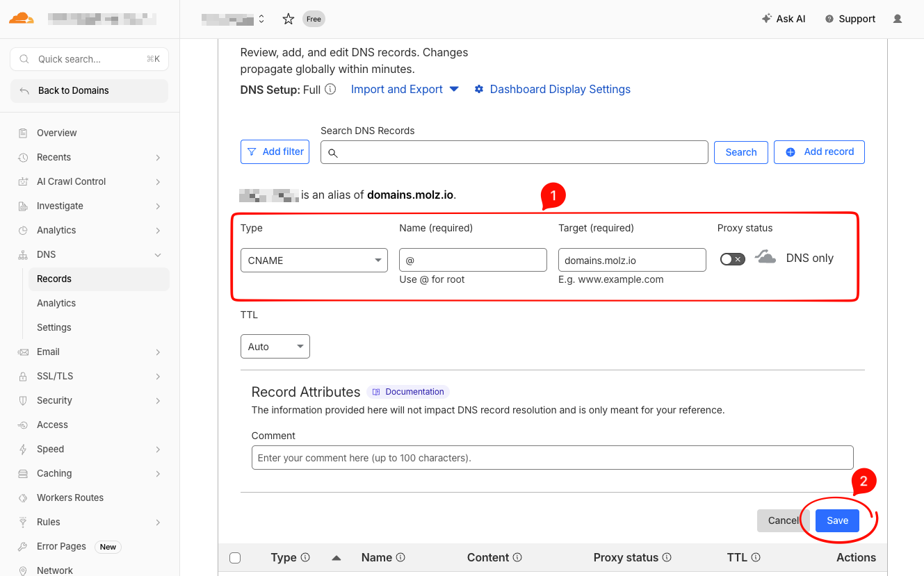The image size is (924, 576).
Task: Open the account/domain switcher arrows
Action: pyautogui.click(x=261, y=19)
